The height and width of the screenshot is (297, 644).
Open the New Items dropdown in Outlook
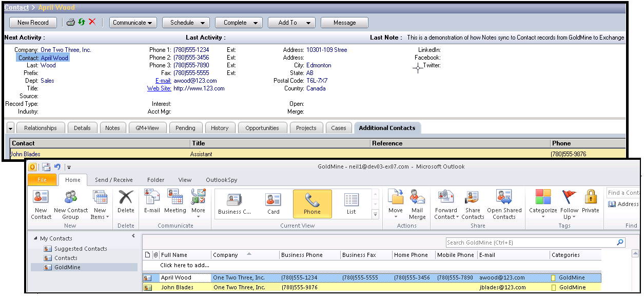(100, 205)
